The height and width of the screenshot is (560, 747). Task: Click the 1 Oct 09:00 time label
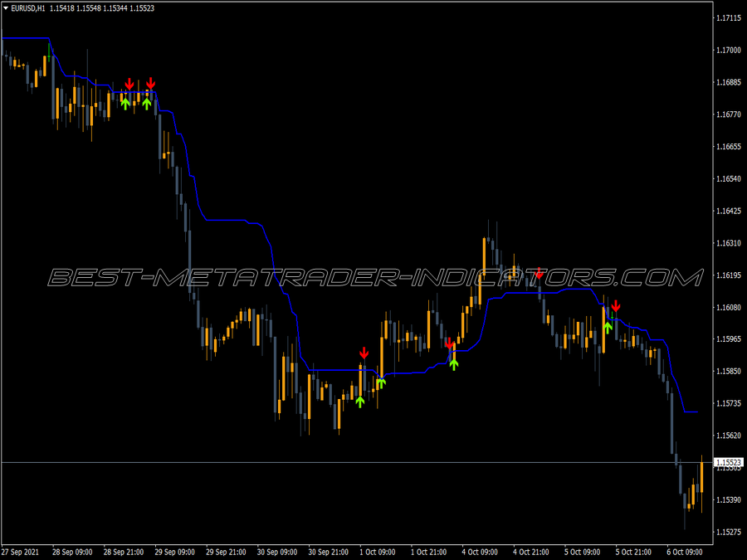coord(378,552)
